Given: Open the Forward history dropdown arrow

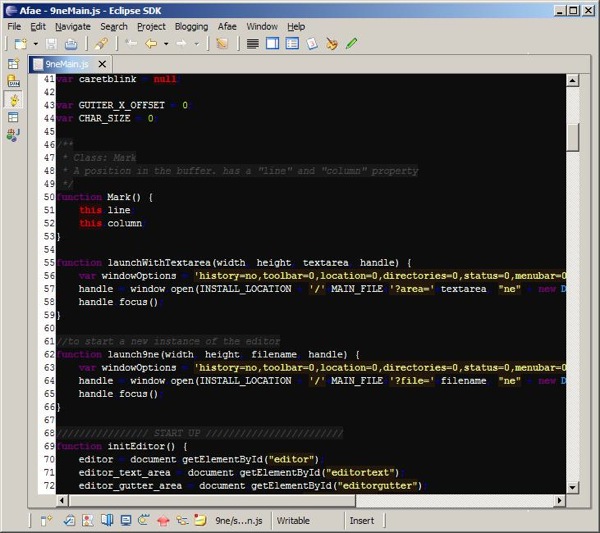Looking at the screenshot, I should (197, 44).
